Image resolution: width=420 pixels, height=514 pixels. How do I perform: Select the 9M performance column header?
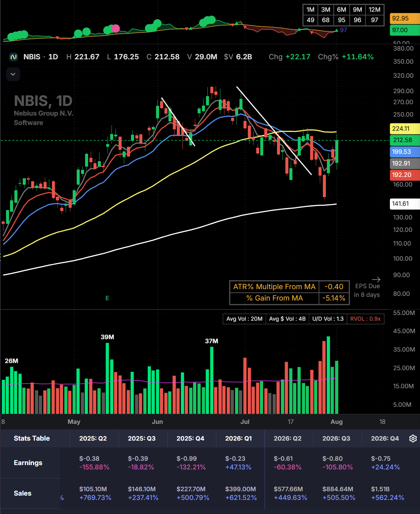click(357, 10)
